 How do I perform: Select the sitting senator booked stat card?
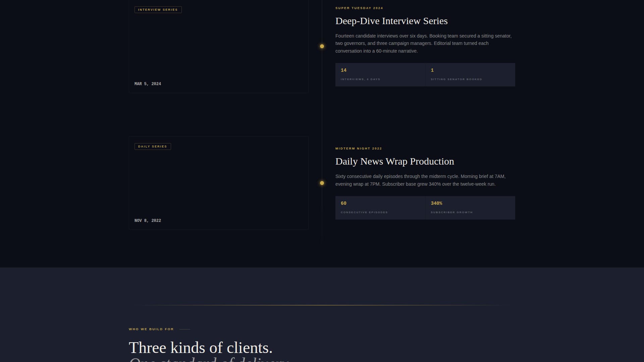tap(470, 74)
